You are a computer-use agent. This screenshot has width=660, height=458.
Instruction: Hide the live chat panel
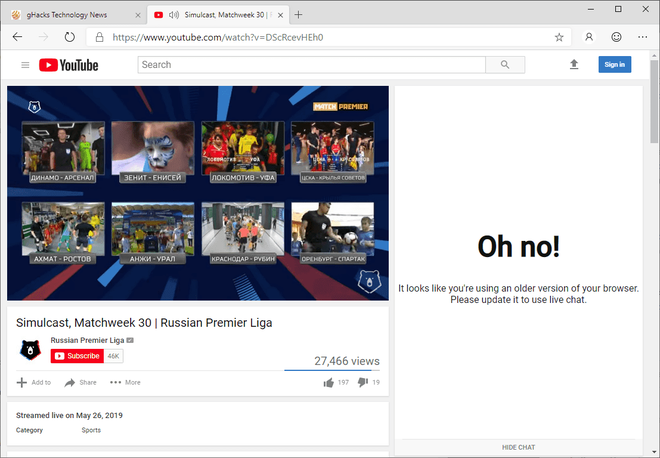517,447
